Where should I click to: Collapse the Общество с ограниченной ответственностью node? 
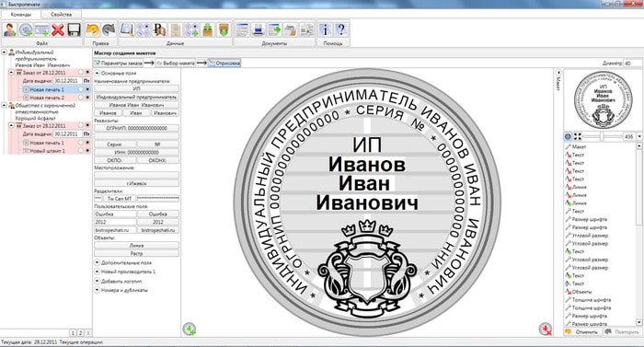pyautogui.click(x=4, y=105)
